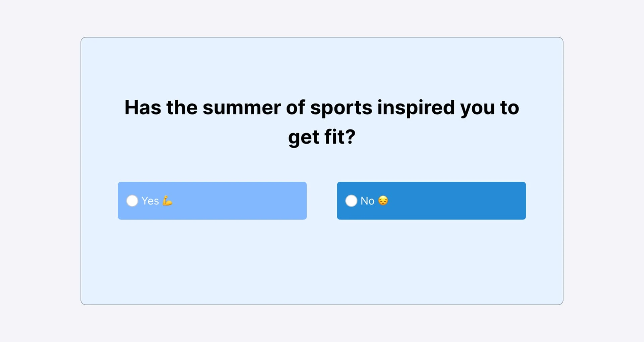
Task: Click the gap between Yes and No options
Action: point(322,201)
